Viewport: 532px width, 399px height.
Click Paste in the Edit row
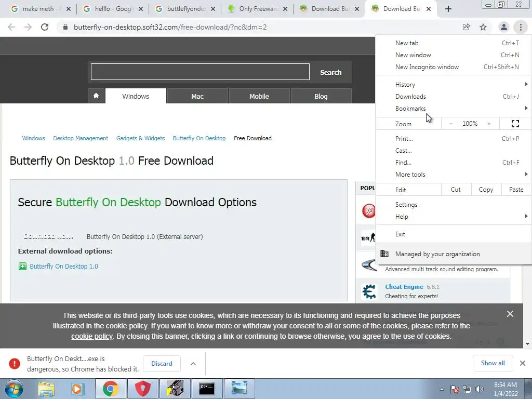[x=516, y=190]
